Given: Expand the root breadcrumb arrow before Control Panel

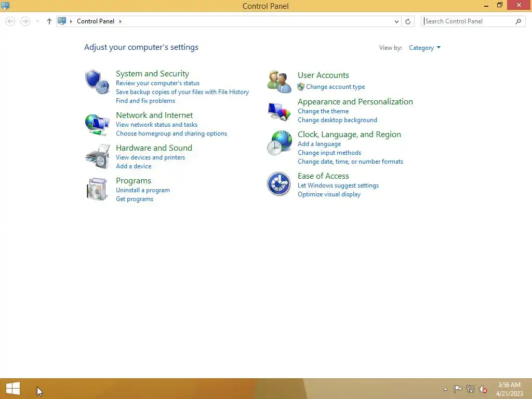Looking at the screenshot, I should (71, 21).
